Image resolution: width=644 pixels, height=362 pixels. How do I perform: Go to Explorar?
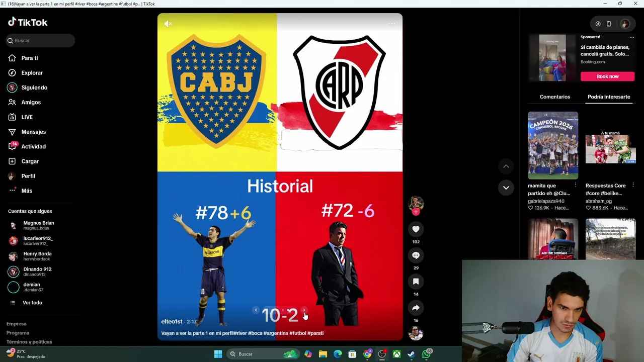click(x=26, y=73)
